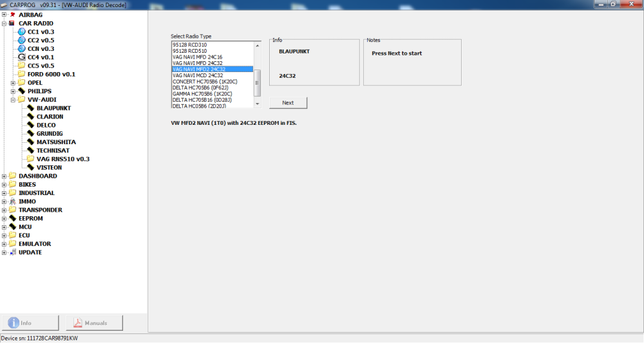Select the GRUNDIG chip icon

click(31, 133)
